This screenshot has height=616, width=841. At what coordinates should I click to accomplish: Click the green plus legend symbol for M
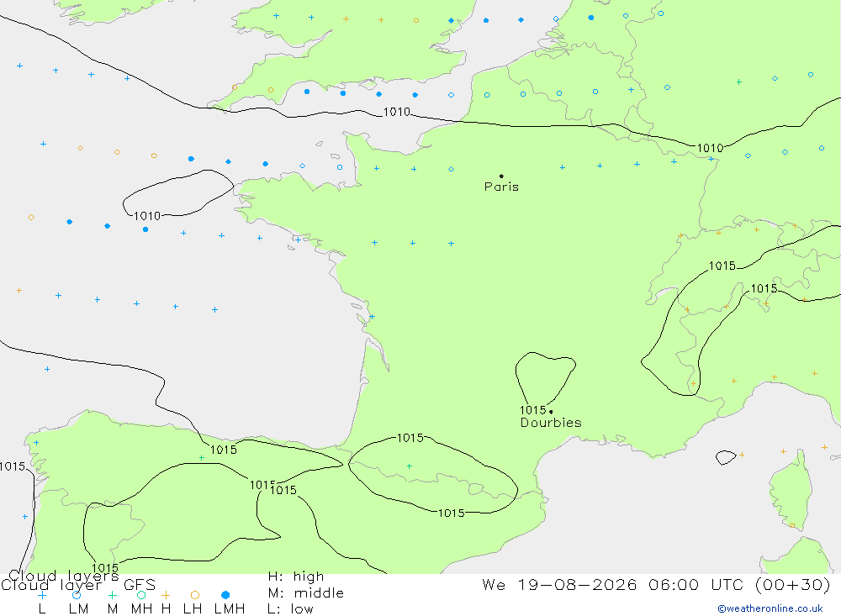coord(112,595)
